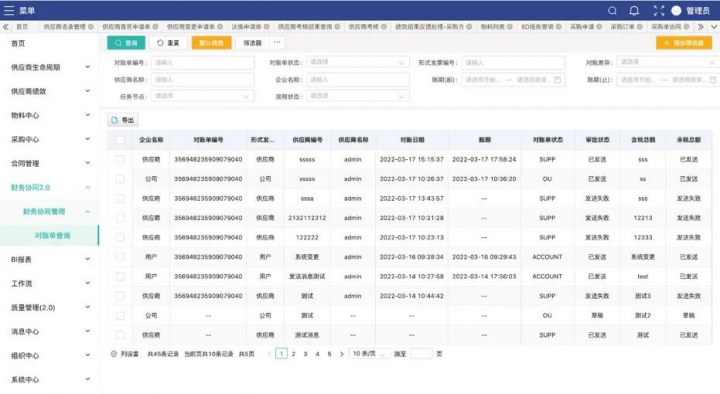This screenshot has height=394, width=720.
Task: Open the 对账差异 dropdown
Action: [668, 62]
